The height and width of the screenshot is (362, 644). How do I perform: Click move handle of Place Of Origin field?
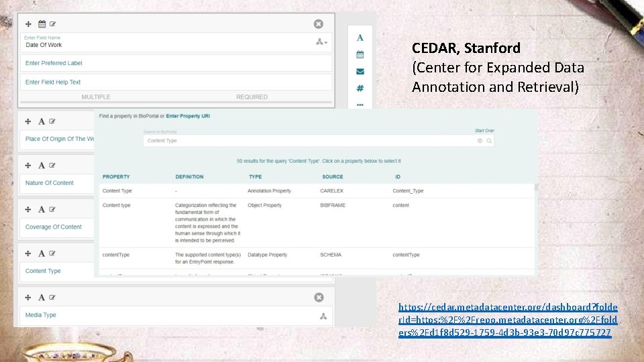pos(28,121)
